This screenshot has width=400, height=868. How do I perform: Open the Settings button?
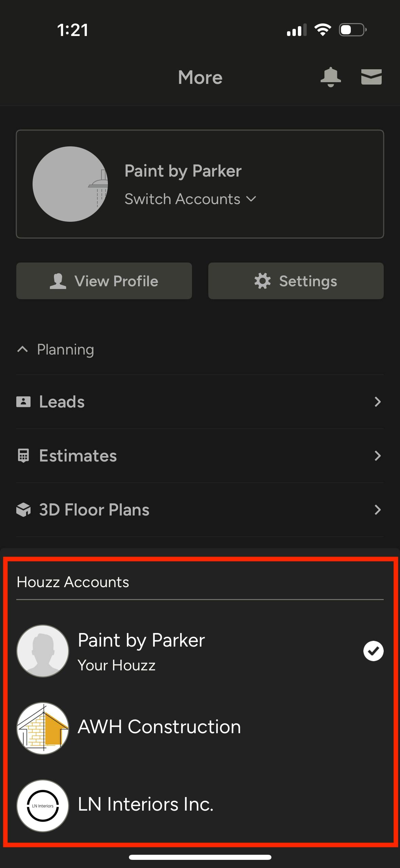click(296, 281)
